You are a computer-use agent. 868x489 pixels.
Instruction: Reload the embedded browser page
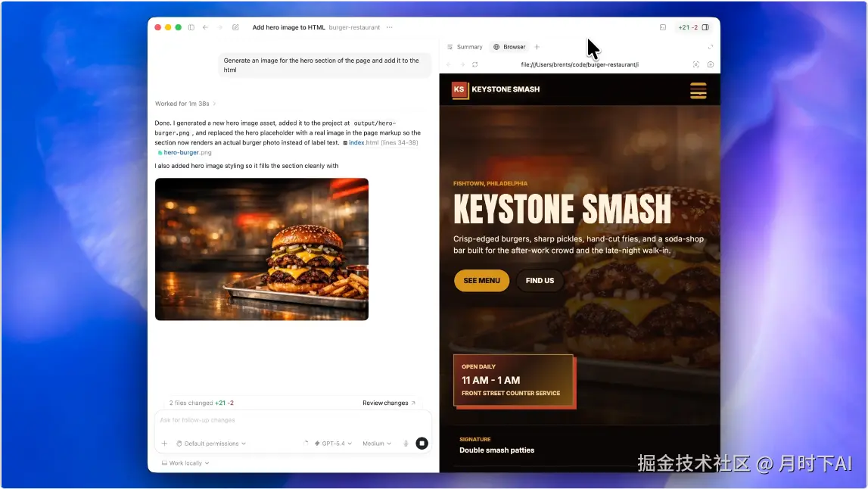tap(475, 65)
